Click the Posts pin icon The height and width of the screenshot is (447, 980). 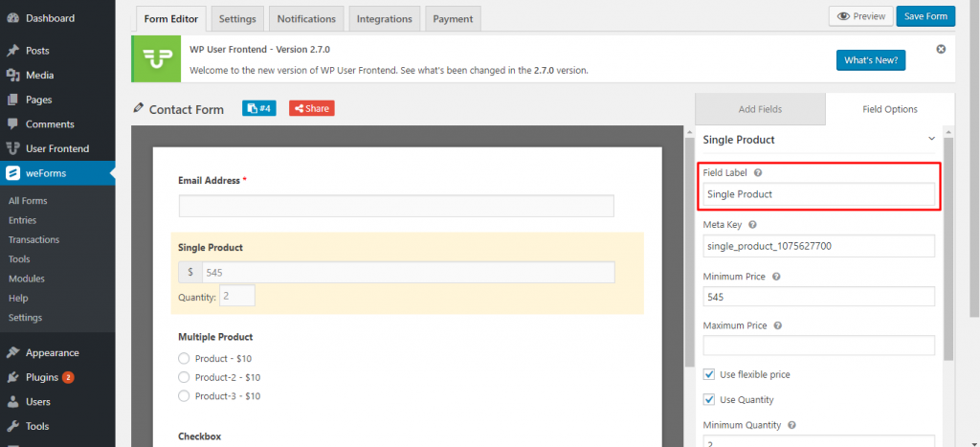click(x=12, y=51)
